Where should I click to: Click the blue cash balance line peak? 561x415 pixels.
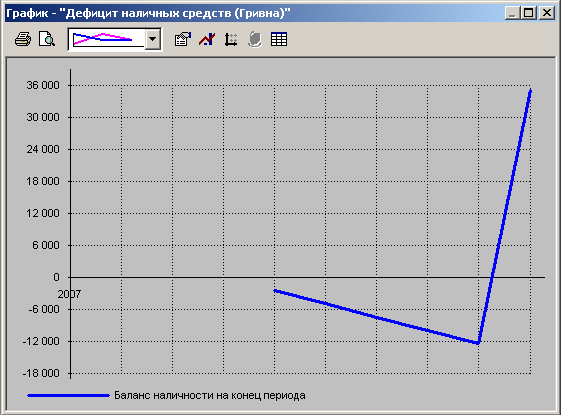530,91
